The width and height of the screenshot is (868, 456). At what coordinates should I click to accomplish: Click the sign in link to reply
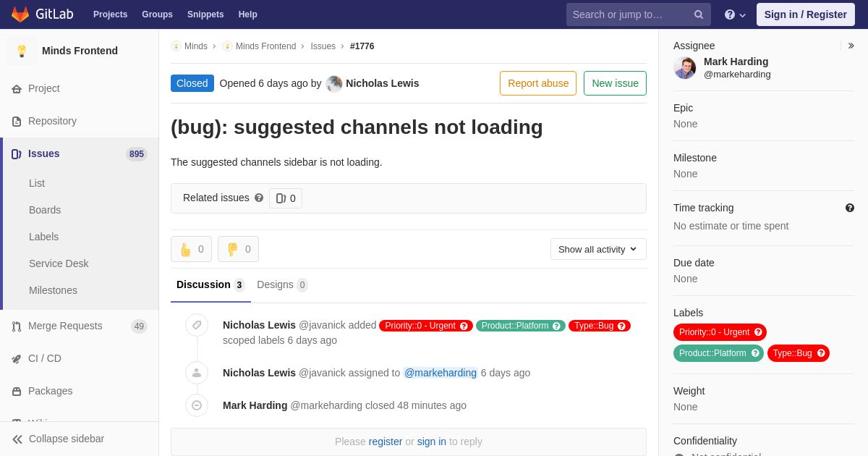(432, 442)
